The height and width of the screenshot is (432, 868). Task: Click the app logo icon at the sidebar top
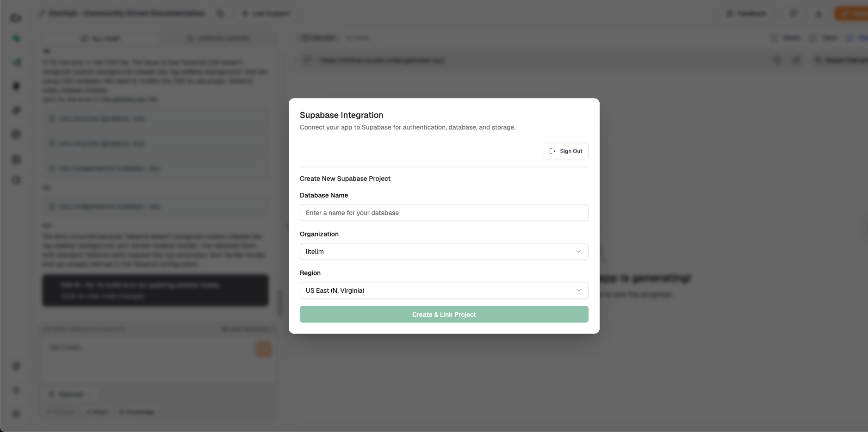(x=16, y=18)
